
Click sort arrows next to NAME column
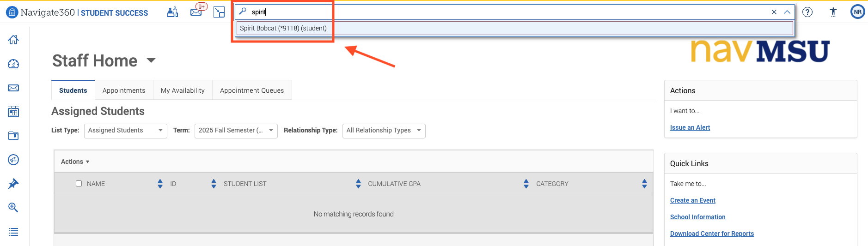click(160, 184)
